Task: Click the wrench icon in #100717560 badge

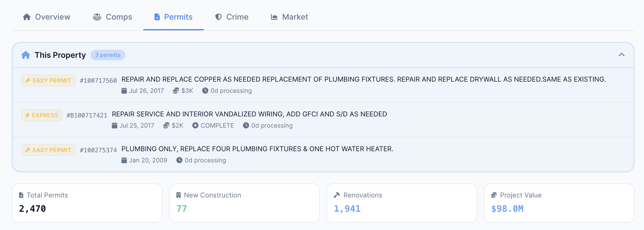Action: pos(28,81)
